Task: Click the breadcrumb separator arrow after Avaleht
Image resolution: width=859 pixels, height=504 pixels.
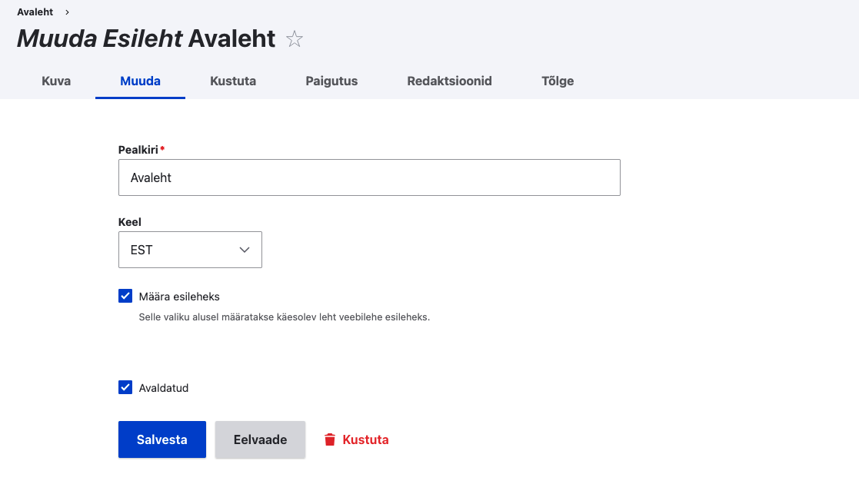Action: point(68,12)
